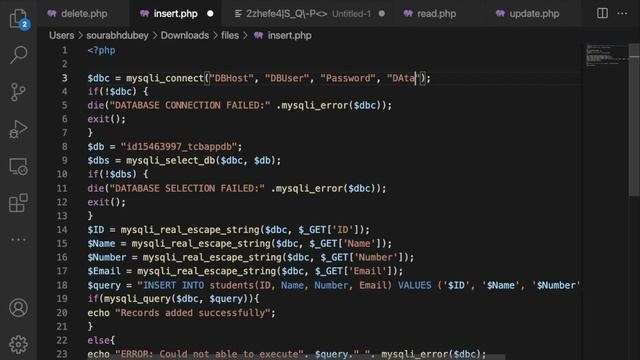The width and height of the screenshot is (640, 360).
Task: Switch to the delete.php tab
Action: (84, 13)
